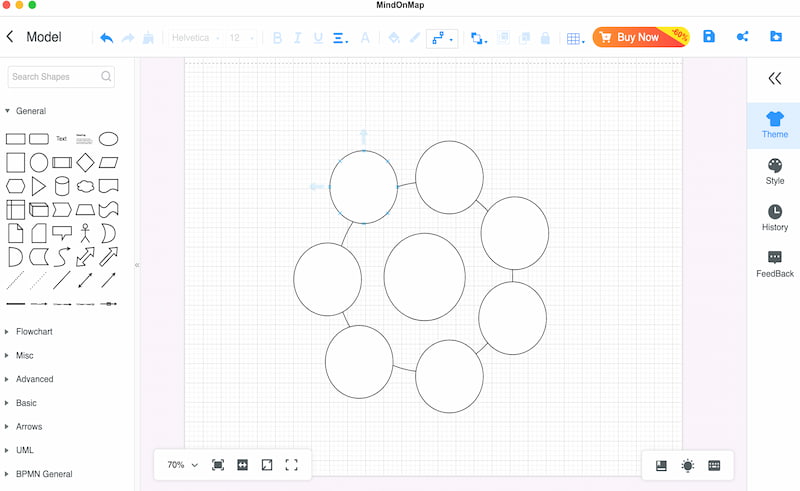This screenshot has width=800, height=491.
Task: Select the square shape in General
Action: [x=15, y=163]
